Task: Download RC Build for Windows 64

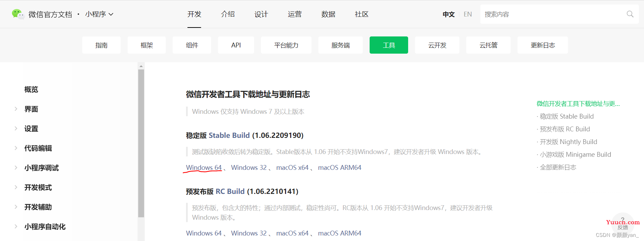Action: click(204, 233)
